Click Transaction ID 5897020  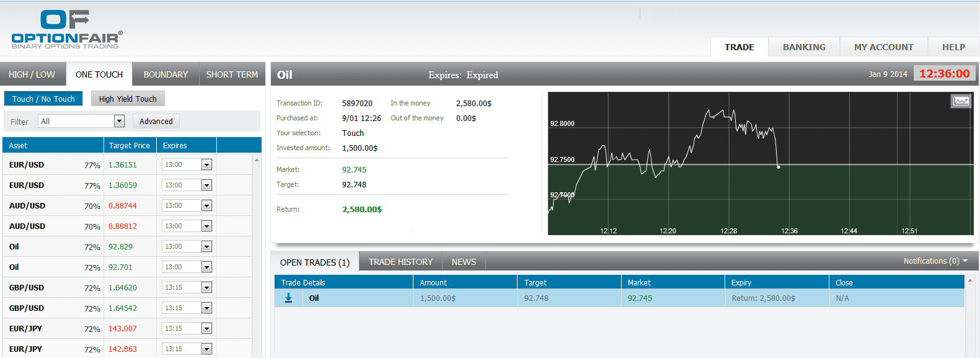(x=357, y=104)
